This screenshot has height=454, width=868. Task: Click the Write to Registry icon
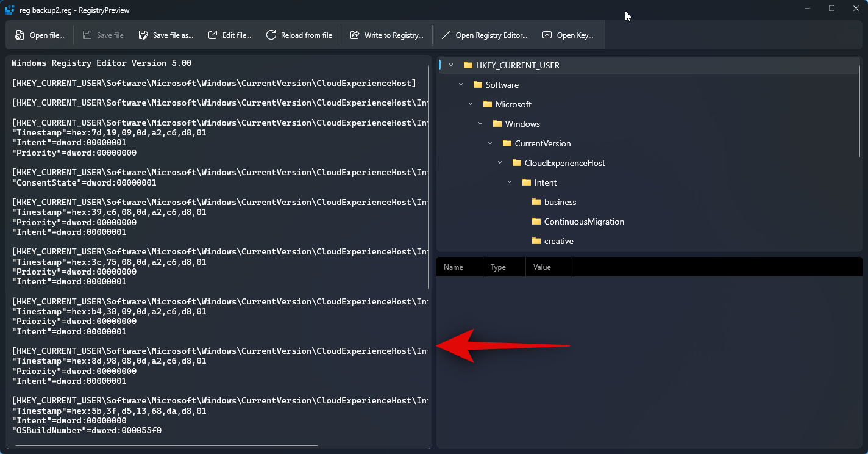coord(355,35)
